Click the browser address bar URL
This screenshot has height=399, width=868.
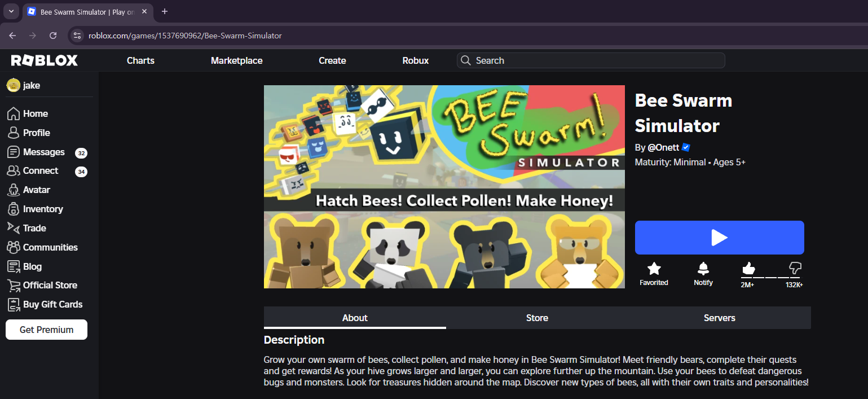(x=185, y=36)
